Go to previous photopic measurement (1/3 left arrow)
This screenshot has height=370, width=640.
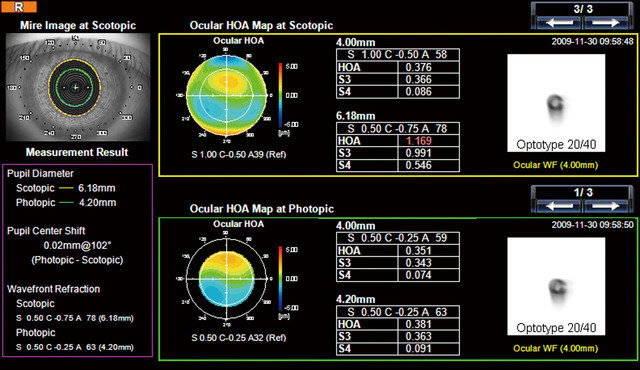[x=559, y=206]
